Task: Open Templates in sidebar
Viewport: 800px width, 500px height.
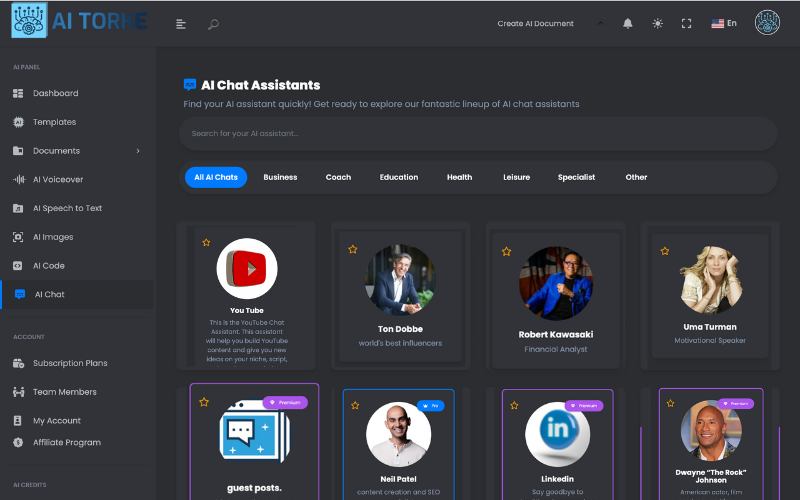Action: coord(55,122)
